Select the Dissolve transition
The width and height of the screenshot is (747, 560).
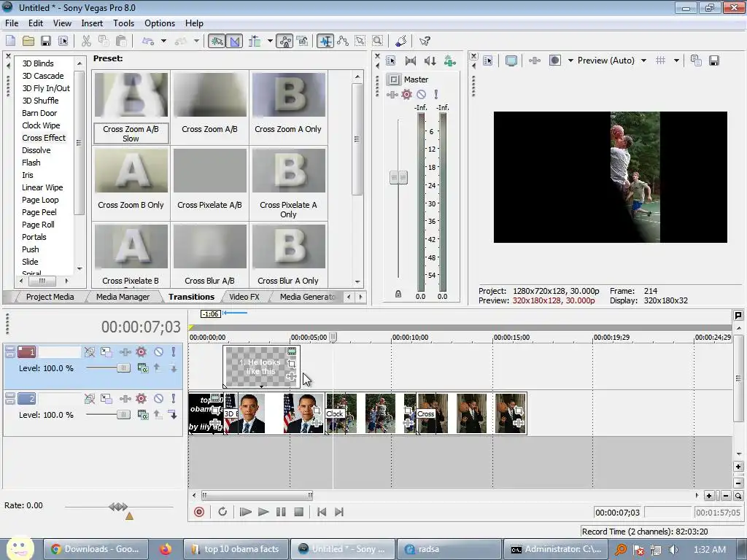36,150
